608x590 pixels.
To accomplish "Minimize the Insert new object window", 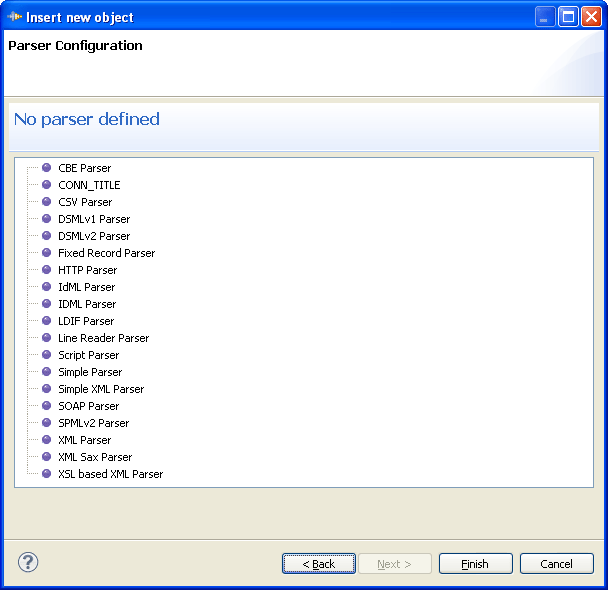I will pos(545,17).
